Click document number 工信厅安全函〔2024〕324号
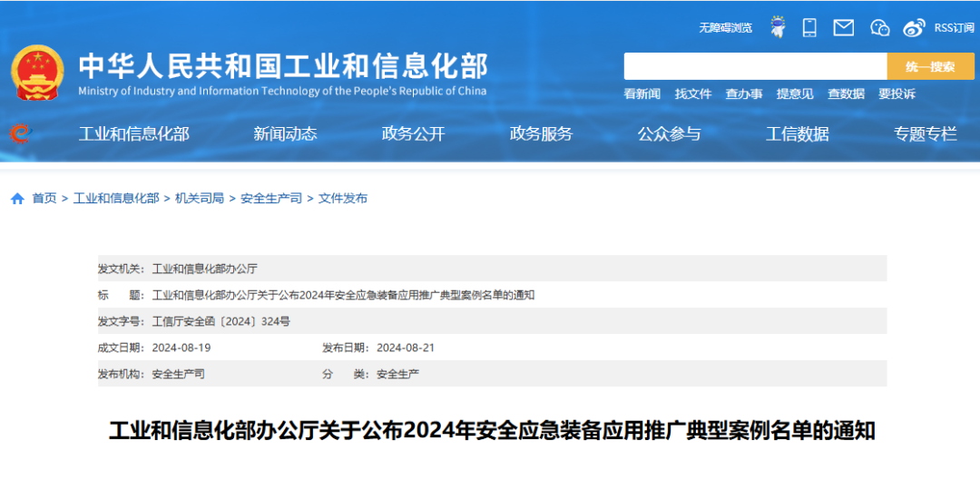This screenshot has height=490, width=980. click(221, 321)
